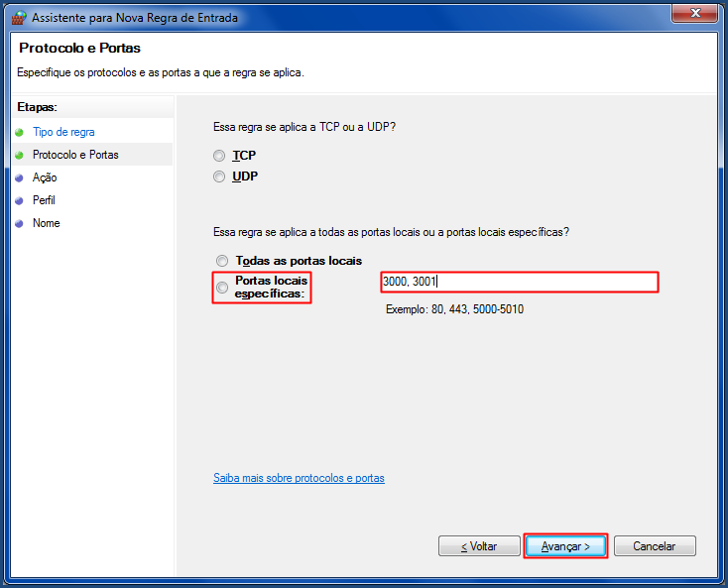Click the firewall icon in the title bar
Viewport: 728px width, 588px height.
[19, 18]
